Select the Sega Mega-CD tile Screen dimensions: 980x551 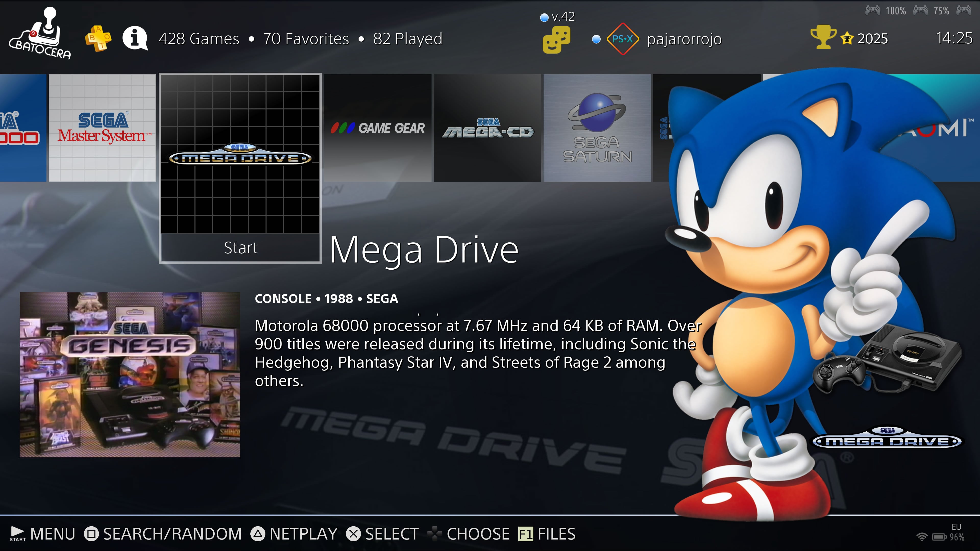click(487, 128)
